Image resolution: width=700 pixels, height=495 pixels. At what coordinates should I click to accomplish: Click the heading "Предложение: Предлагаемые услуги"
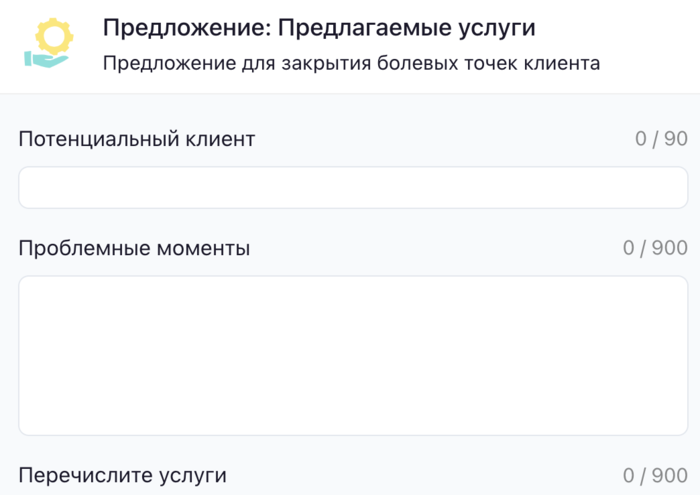[x=319, y=28]
